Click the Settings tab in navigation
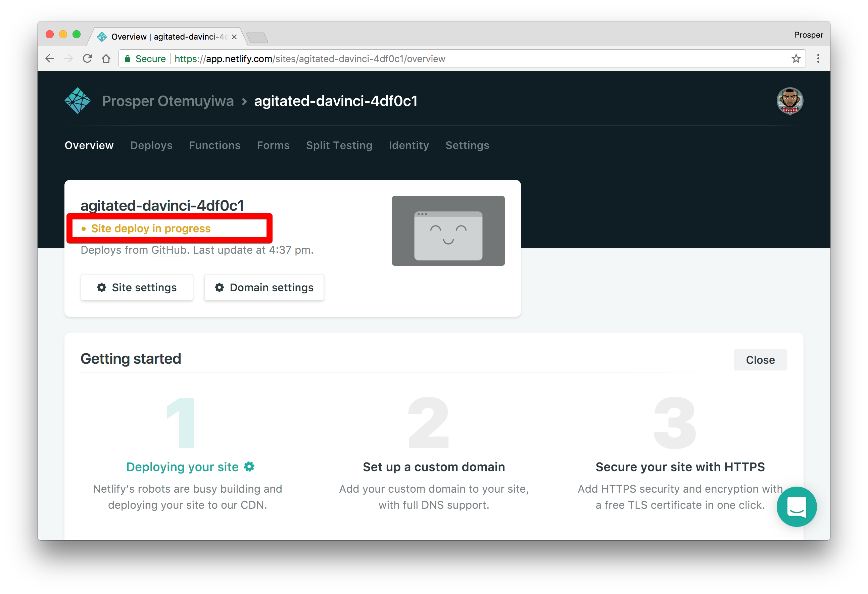The width and height of the screenshot is (868, 594). click(x=468, y=145)
